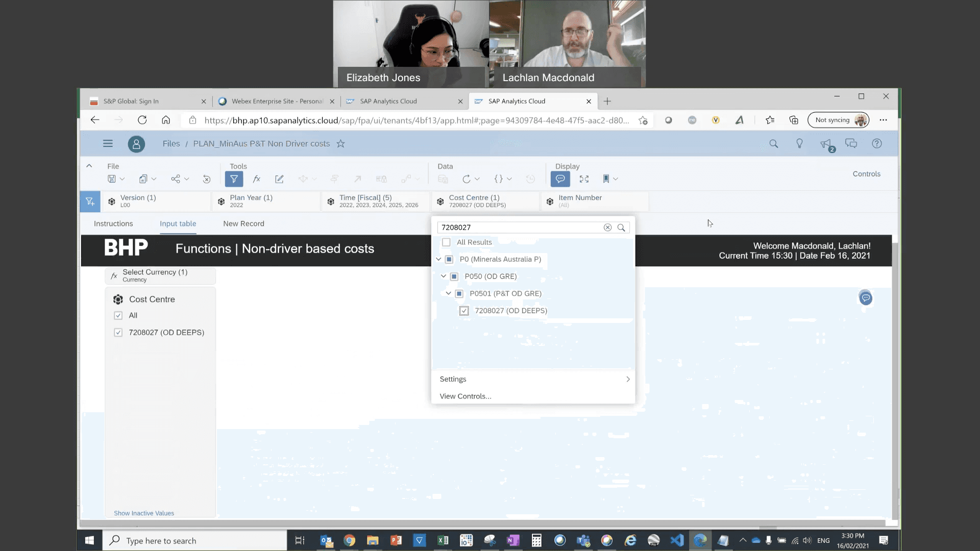Screen dimensions: 980x551
Task: Click the 7208027 search input field
Action: [x=518, y=228]
